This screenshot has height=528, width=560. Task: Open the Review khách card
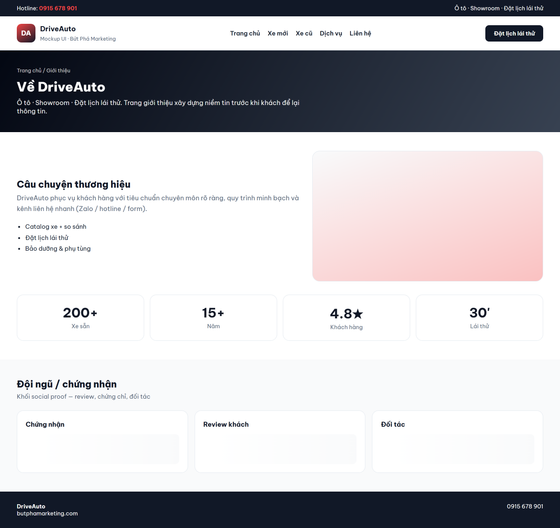(280, 442)
